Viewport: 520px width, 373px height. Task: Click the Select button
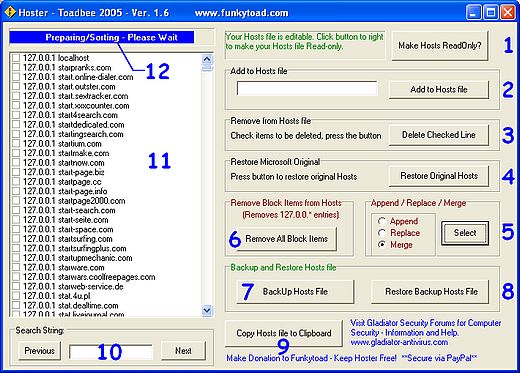pos(465,233)
